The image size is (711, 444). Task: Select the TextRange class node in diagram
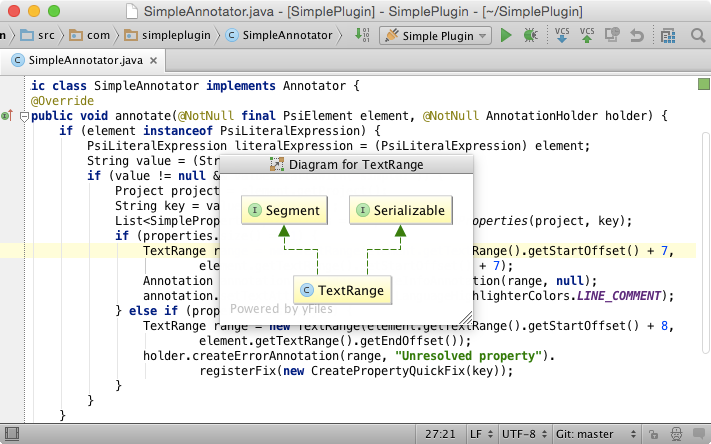tap(342, 290)
